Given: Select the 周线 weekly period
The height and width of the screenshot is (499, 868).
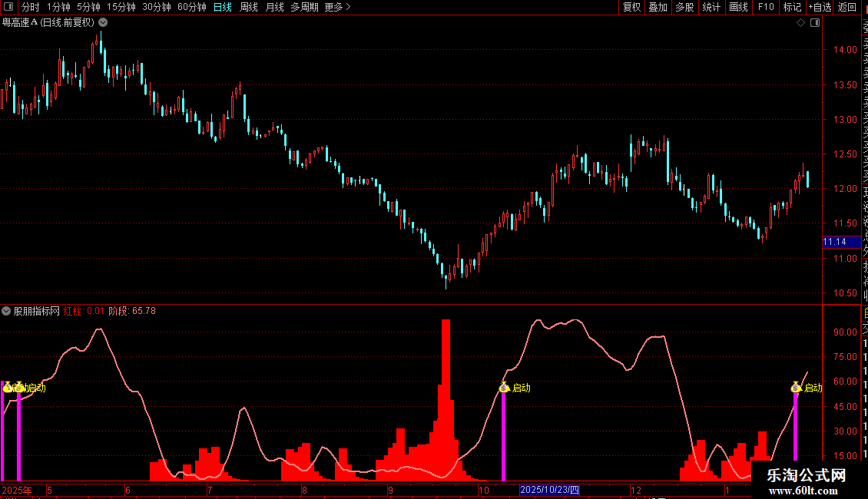Looking at the screenshot, I should pyautogui.click(x=249, y=7).
